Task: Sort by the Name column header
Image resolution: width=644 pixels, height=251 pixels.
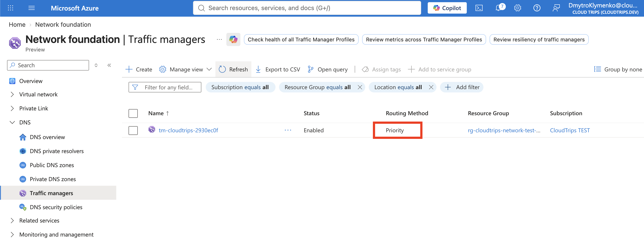Action: 159,113
